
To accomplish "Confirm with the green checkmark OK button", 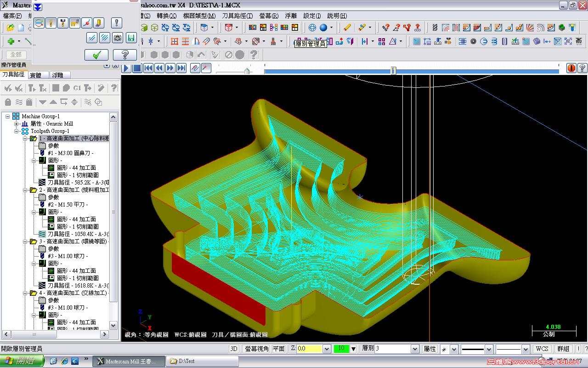I will pos(96,55).
